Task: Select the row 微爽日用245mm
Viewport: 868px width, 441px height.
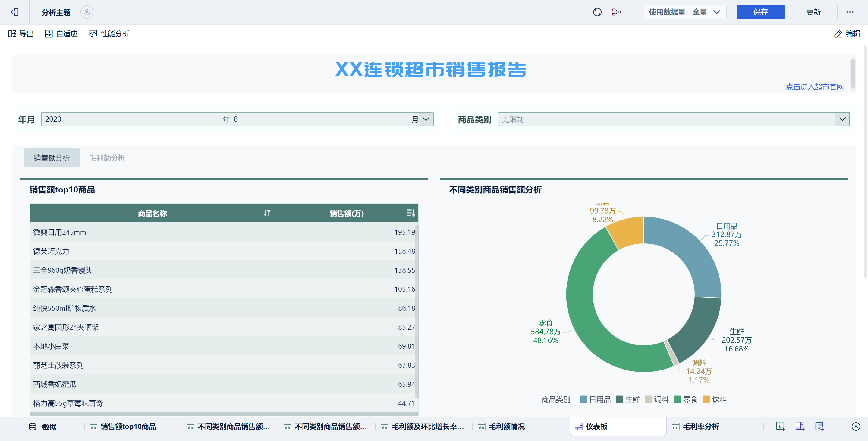Action: tap(224, 232)
